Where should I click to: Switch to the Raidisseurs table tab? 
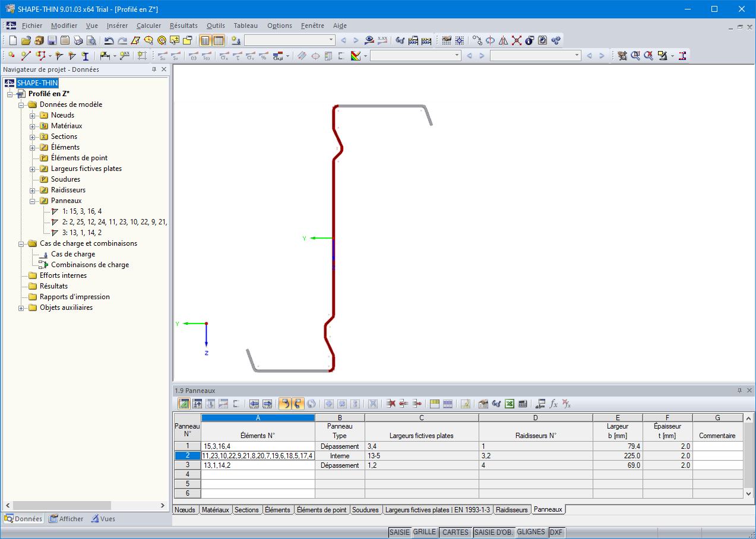pos(511,510)
